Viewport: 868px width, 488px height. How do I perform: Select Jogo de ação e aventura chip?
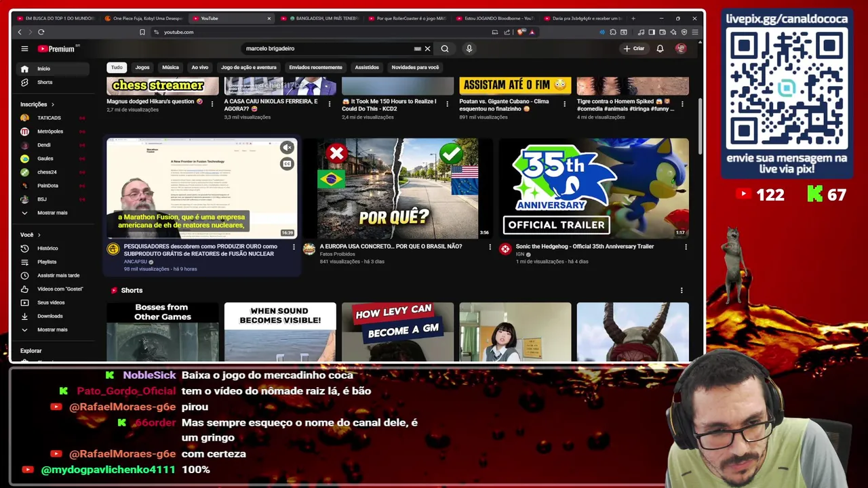coord(249,67)
